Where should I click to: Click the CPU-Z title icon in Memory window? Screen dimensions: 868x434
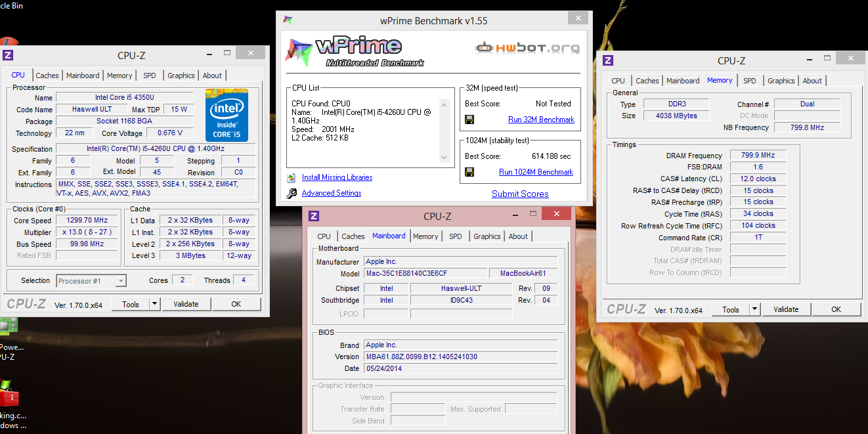point(608,60)
